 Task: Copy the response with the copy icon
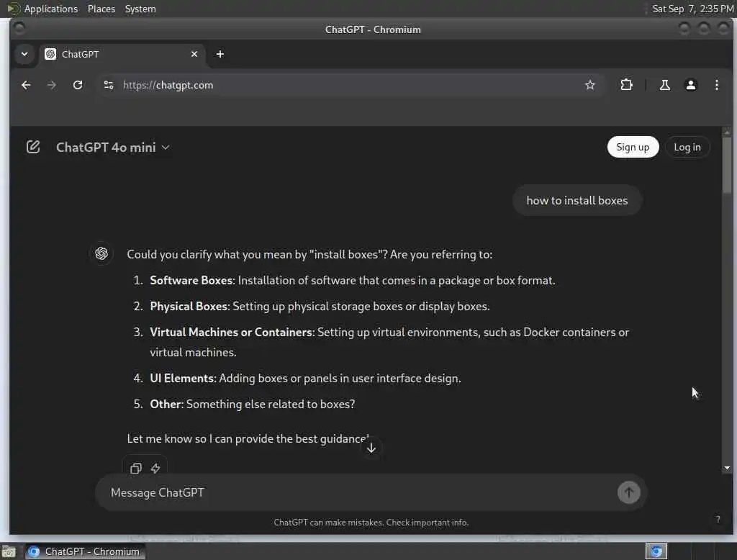pyautogui.click(x=136, y=469)
